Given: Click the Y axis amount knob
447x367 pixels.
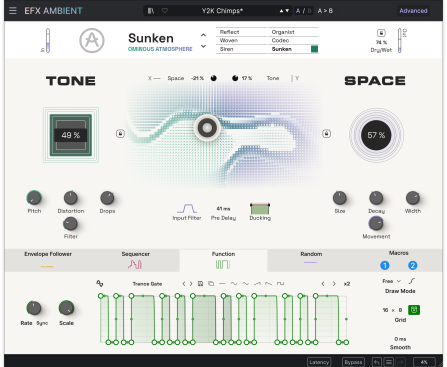Looking at the screenshot, I should click(x=235, y=78).
